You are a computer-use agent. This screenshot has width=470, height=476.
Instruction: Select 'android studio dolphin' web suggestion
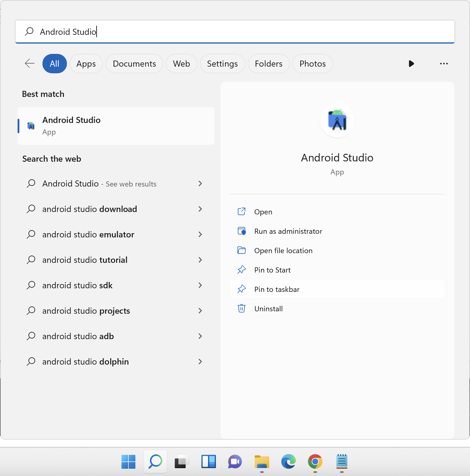116,362
